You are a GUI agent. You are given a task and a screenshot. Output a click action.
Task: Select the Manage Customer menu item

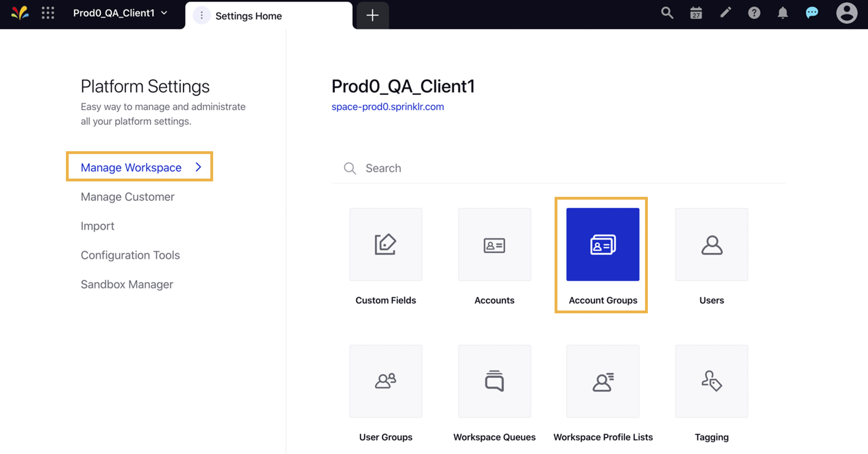click(x=128, y=196)
